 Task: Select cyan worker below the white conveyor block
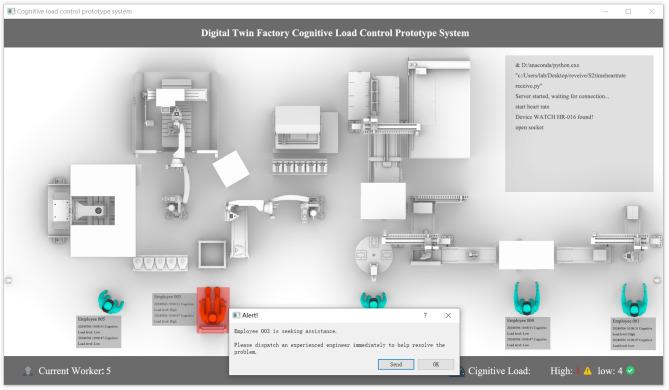coord(526,299)
